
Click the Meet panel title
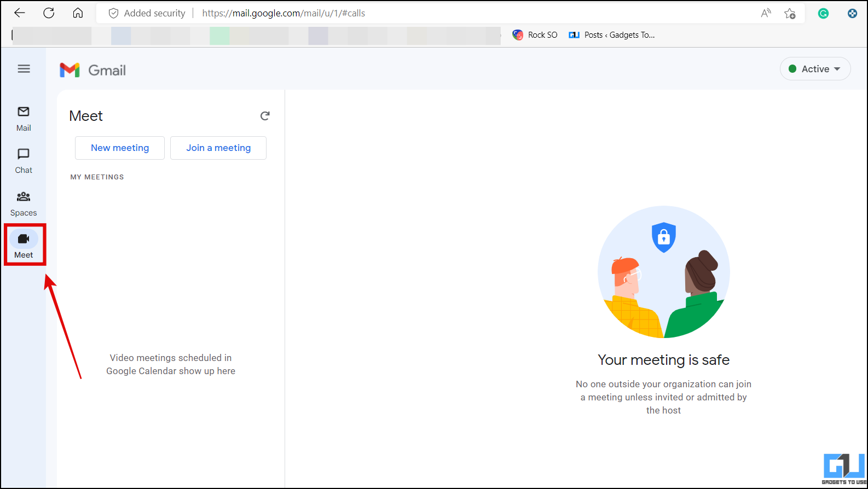tap(86, 116)
